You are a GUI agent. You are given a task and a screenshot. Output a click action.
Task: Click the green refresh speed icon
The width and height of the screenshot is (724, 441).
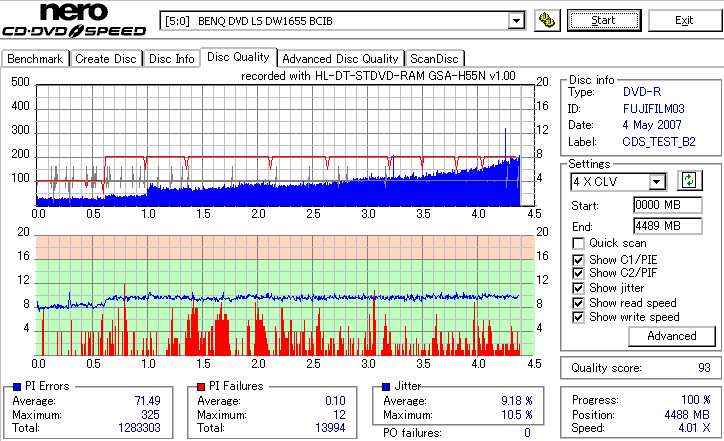point(689,180)
